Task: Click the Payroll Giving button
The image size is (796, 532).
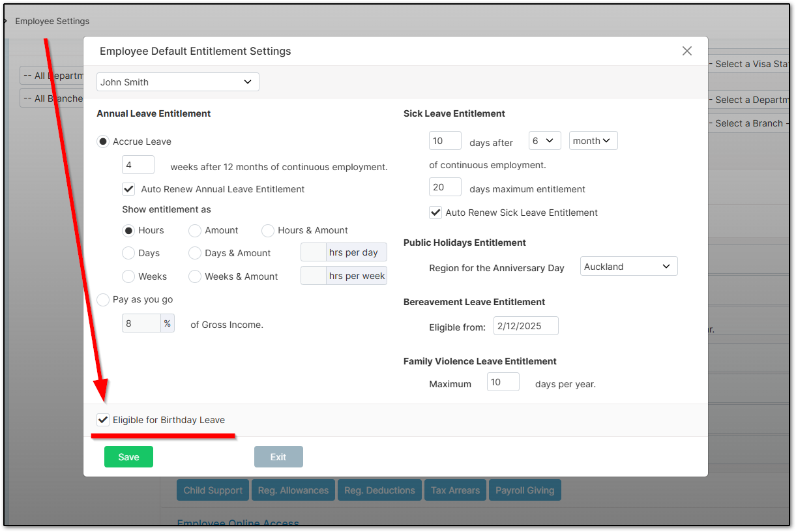Action: click(x=525, y=490)
